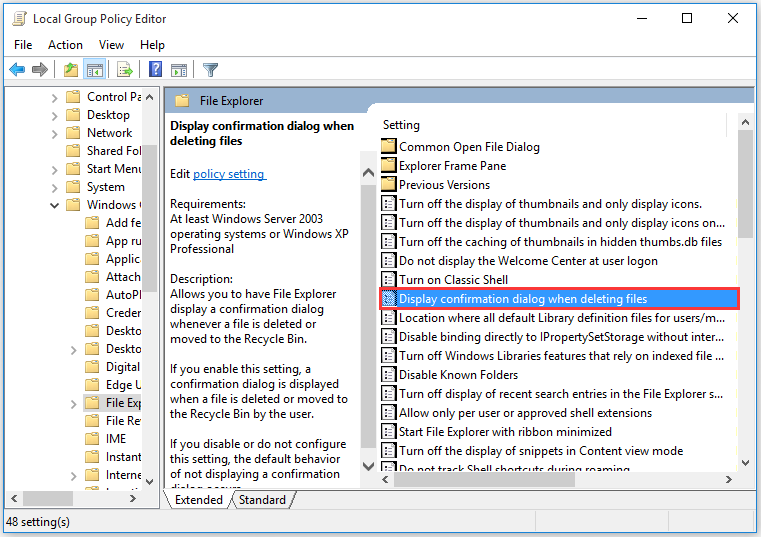Click the description pane scroll up arrow

click(368, 172)
